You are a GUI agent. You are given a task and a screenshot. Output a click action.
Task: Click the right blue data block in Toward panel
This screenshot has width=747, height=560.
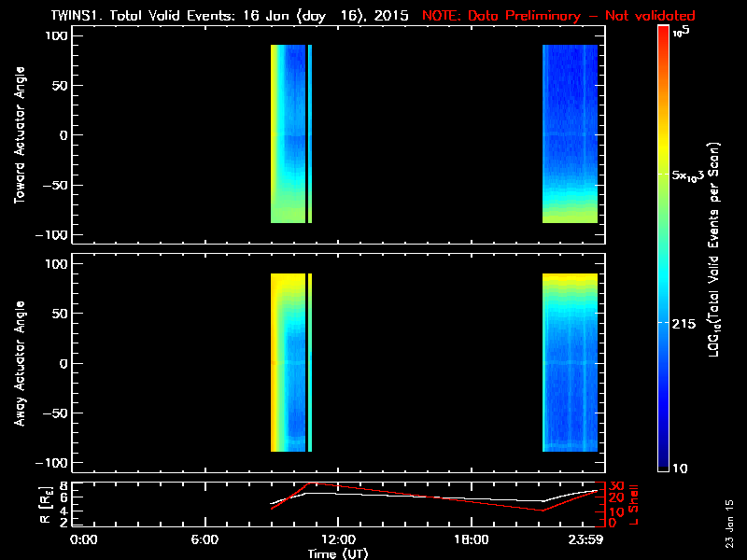(x=570, y=131)
